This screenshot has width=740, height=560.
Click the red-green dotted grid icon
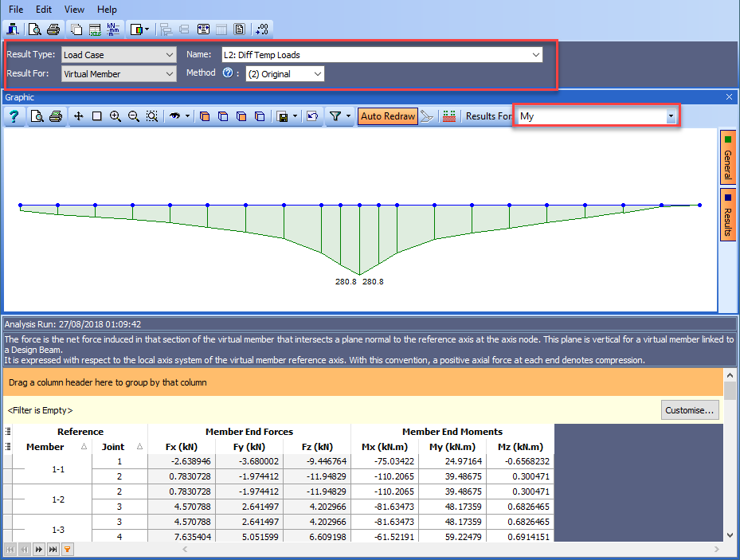(449, 116)
